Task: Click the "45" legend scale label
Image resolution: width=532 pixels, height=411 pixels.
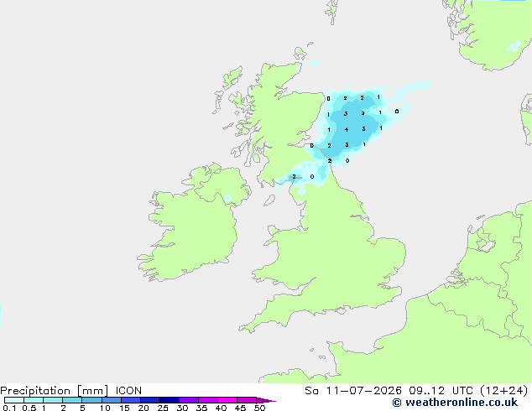Action: [x=240, y=408]
